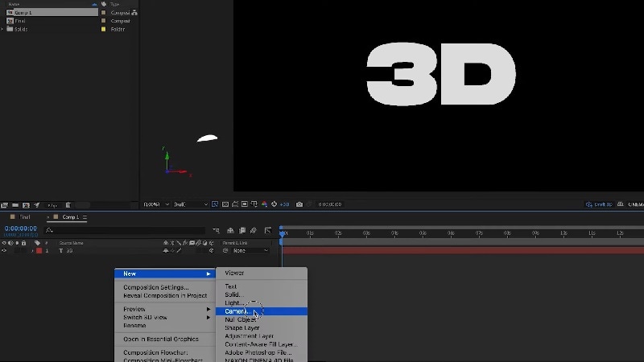The width and height of the screenshot is (644, 362).
Task: Open Parent & Link dropdown showing None
Action: 250,251
